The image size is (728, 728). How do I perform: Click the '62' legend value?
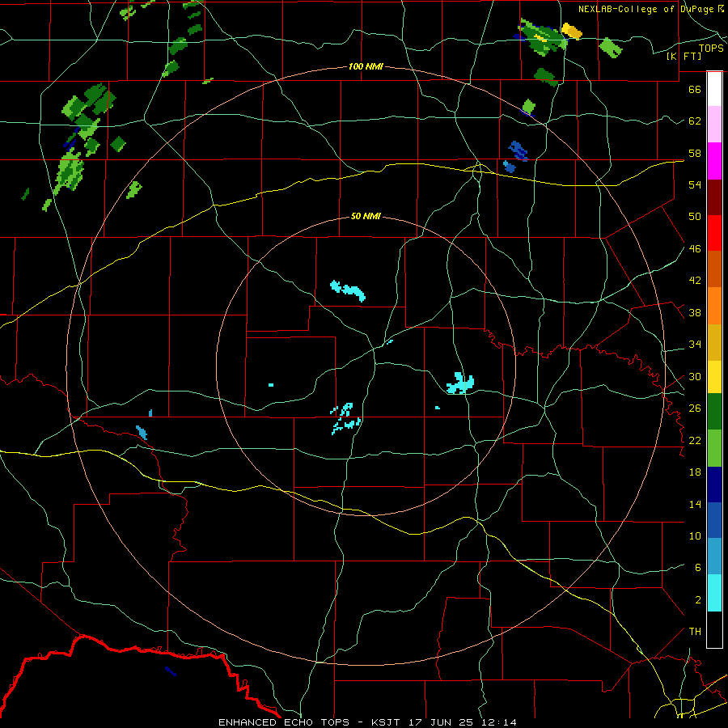(x=695, y=121)
